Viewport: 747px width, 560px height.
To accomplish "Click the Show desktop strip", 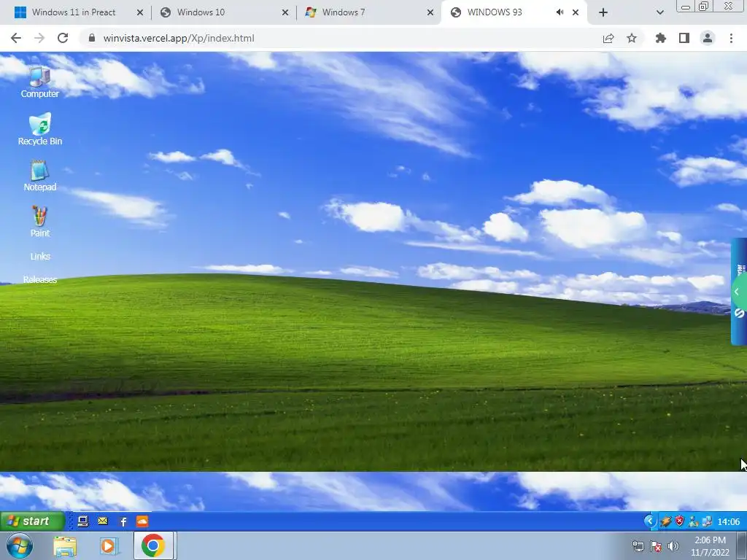I will coord(741,545).
